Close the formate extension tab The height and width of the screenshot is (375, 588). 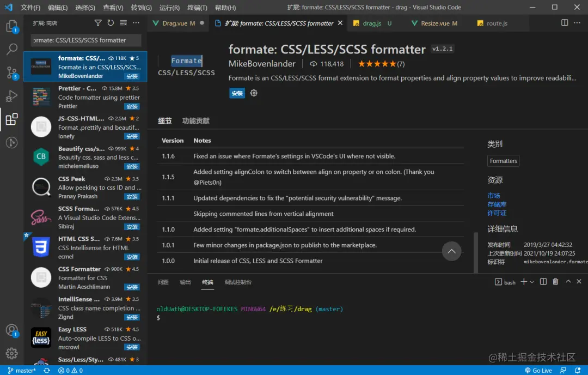[x=340, y=23]
